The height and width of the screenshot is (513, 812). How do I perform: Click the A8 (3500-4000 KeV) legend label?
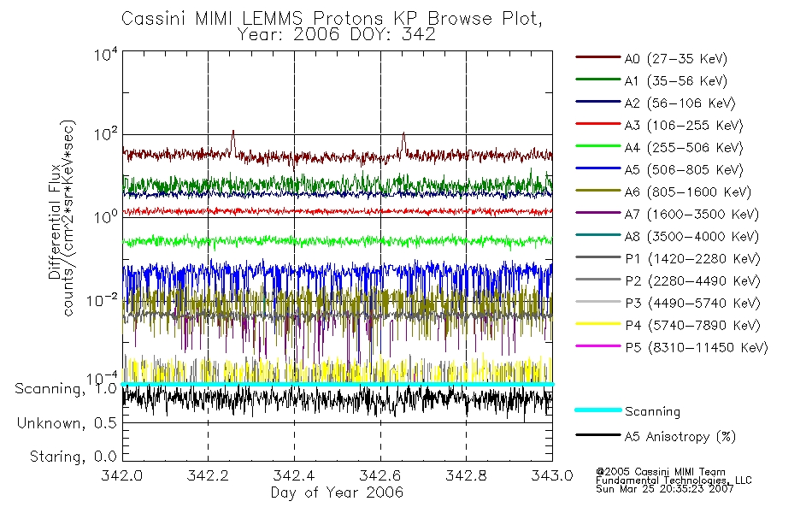[x=691, y=237]
